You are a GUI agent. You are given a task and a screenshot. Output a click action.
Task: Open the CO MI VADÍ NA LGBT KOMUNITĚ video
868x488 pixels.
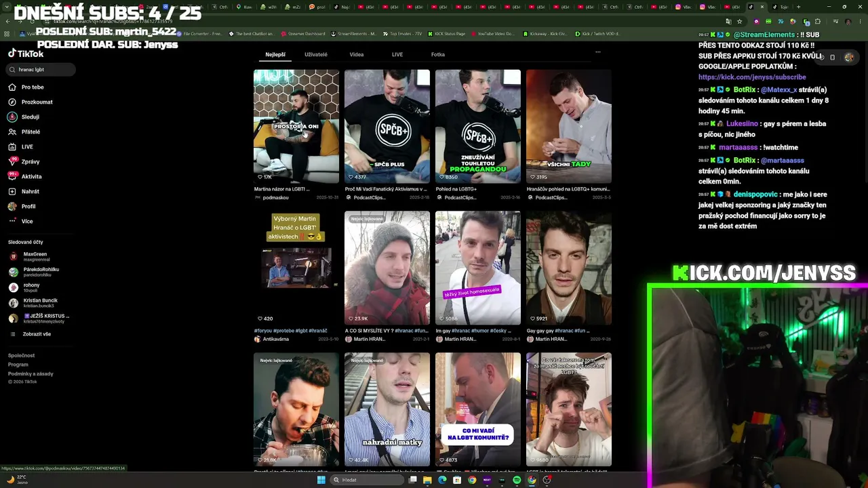478,409
